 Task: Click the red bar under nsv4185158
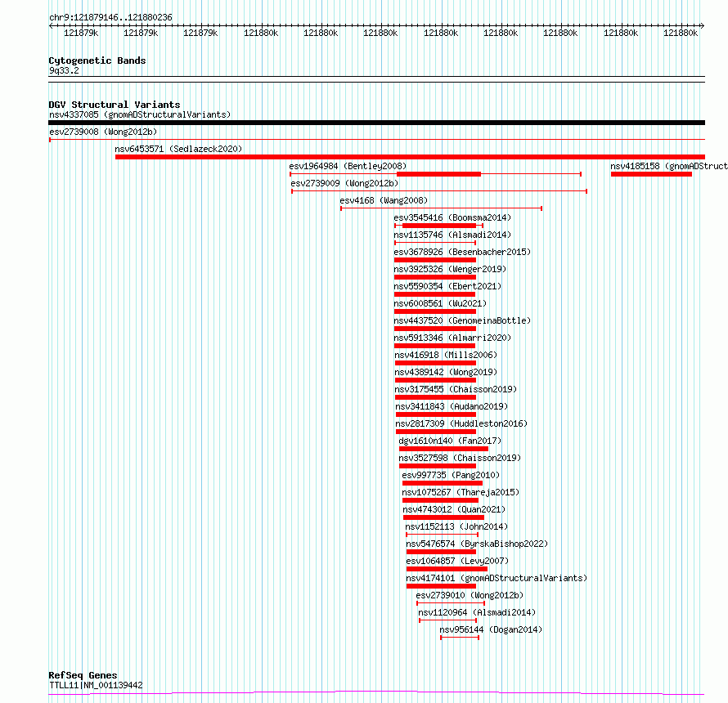(x=651, y=174)
